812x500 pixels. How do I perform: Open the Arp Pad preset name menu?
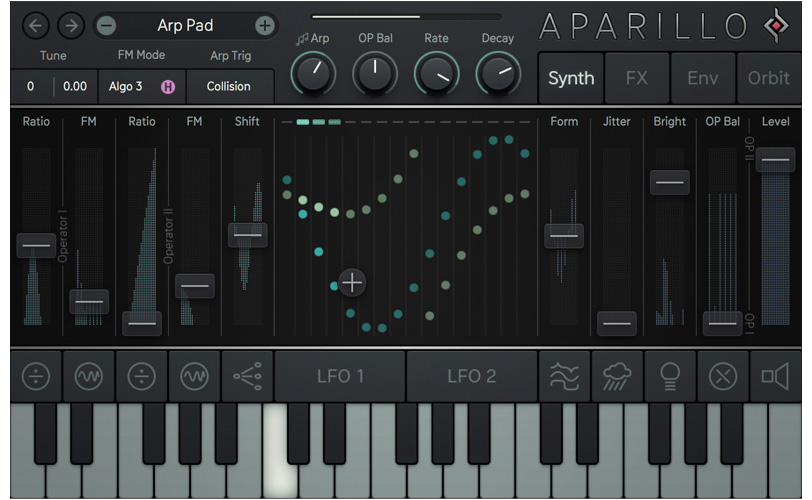185,25
